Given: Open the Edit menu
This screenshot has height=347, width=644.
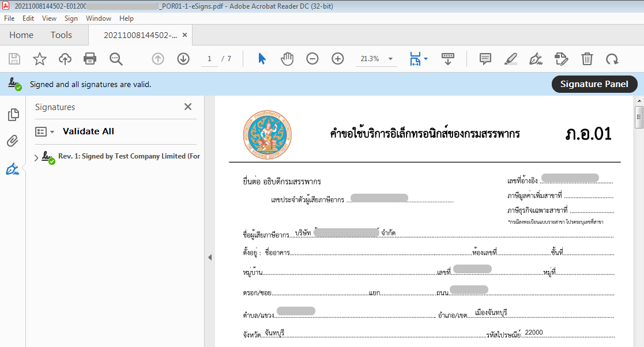Looking at the screenshot, I should (28, 18).
